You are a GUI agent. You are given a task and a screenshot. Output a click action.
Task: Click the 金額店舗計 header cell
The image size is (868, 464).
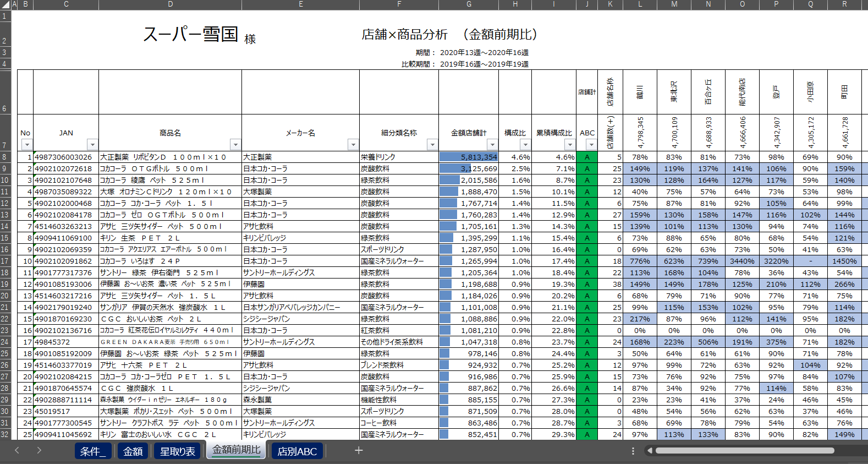coord(469,133)
